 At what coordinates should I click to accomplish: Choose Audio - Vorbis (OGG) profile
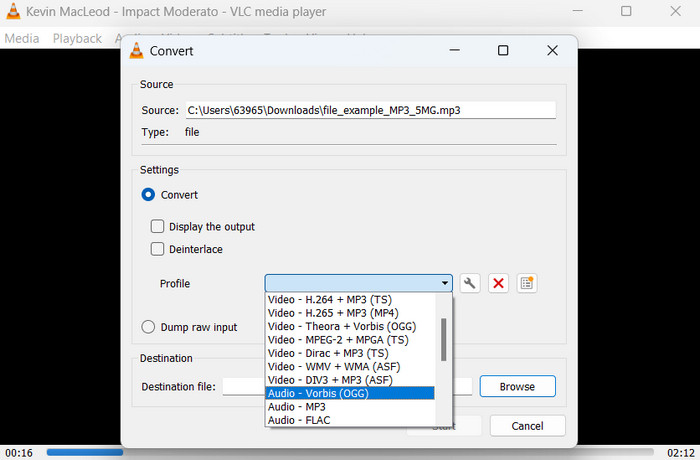click(x=350, y=393)
